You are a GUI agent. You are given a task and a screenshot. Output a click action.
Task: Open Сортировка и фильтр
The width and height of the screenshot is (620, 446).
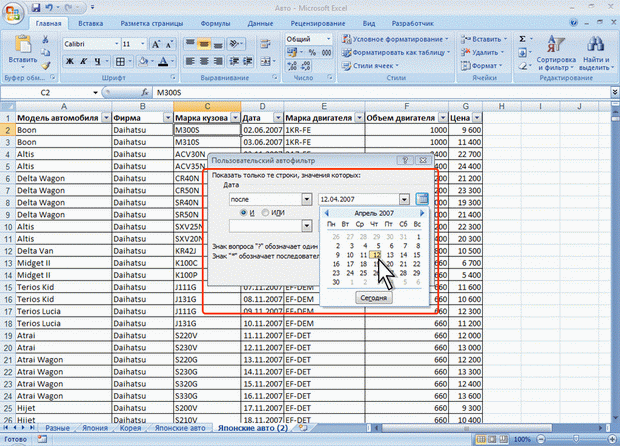[x=556, y=53]
